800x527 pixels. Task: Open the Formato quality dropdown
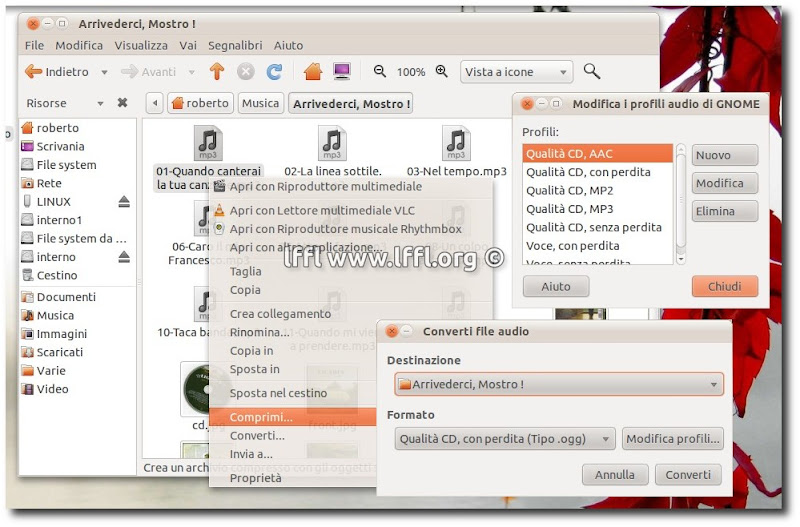(x=505, y=439)
